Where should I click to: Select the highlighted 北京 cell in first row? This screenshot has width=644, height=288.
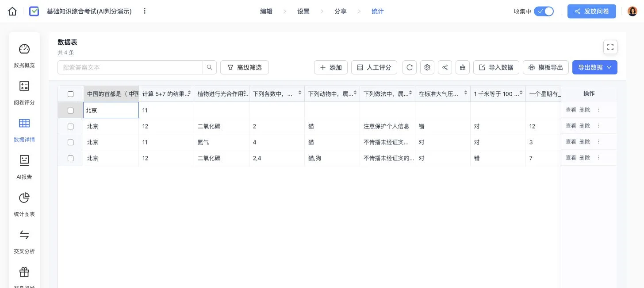pyautogui.click(x=111, y=110)
